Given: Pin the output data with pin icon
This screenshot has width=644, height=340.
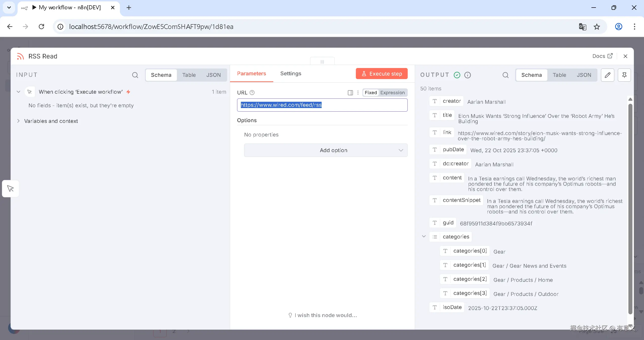Looking at the screenshot, I should tap(624, 75).
